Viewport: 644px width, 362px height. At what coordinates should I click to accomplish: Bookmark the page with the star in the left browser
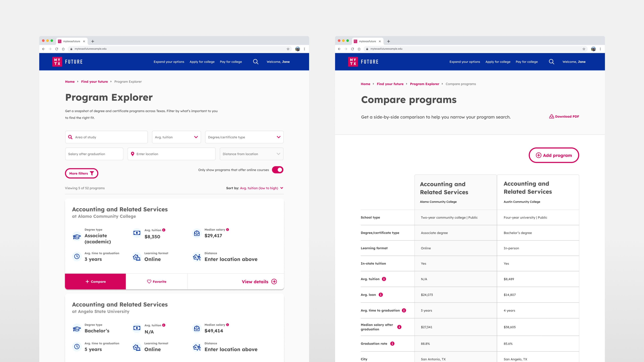point(288,49)
